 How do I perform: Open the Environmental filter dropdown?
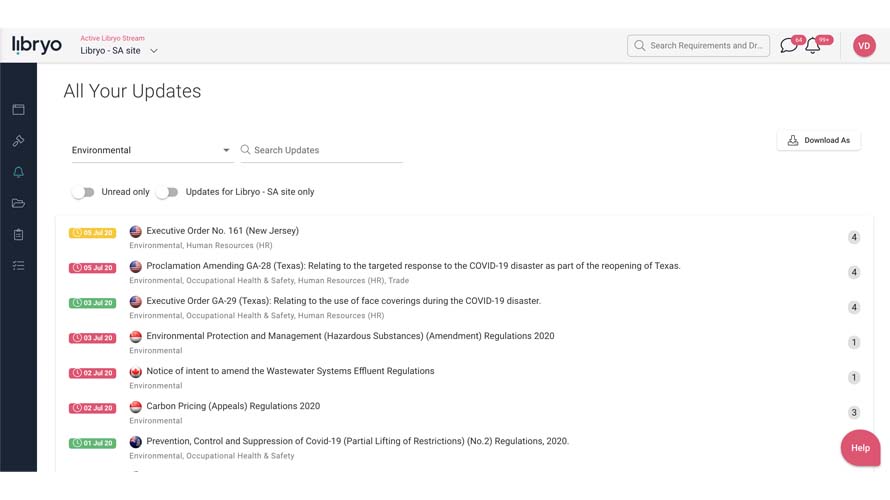coord(151,150)
